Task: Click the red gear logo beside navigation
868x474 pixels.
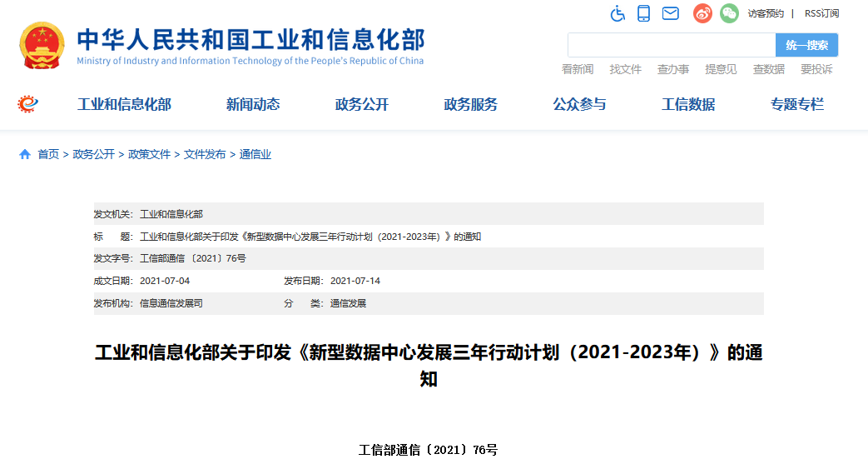Action: (27, 103)
